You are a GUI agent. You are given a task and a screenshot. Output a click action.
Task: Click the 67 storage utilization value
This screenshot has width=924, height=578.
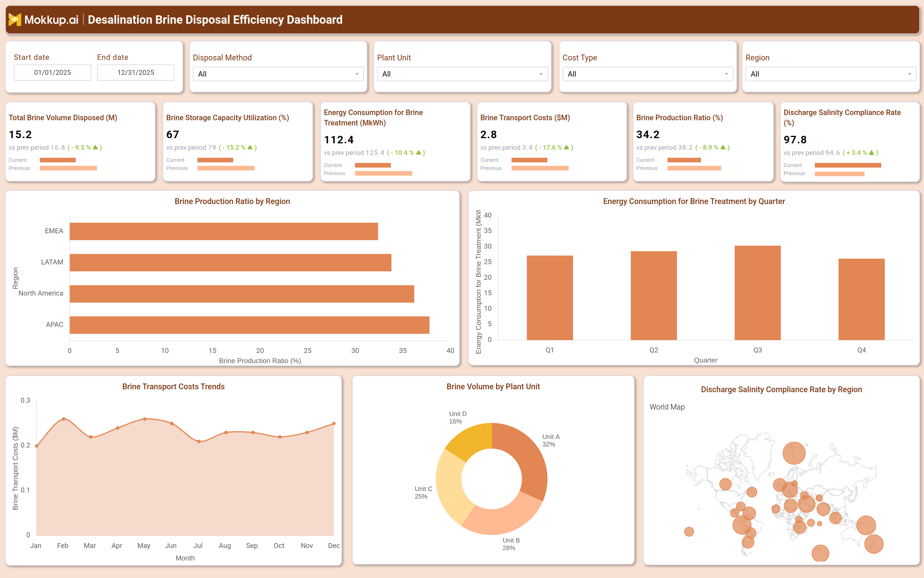(173, 135)
